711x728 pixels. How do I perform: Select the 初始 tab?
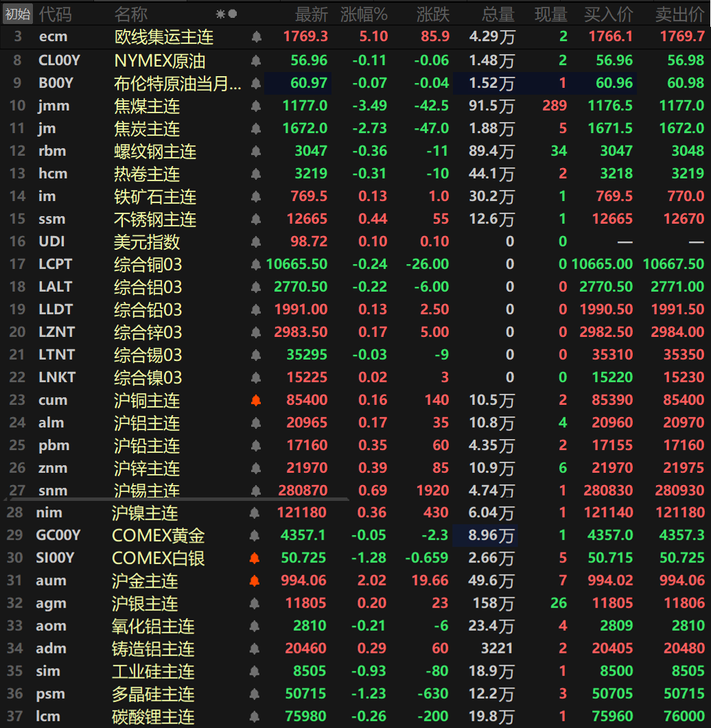18,14
